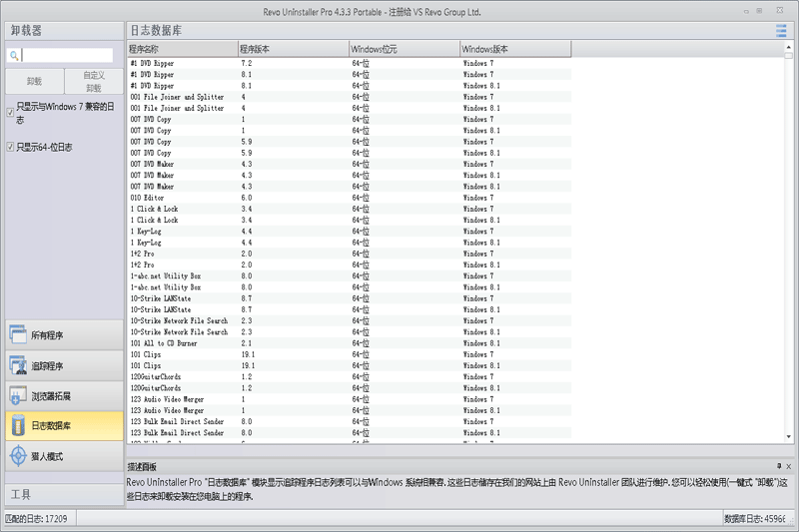Select '1 Click & Lock' Windows 7 row
The width and height of the screenshot is (799, 532).
coord(349,209)
